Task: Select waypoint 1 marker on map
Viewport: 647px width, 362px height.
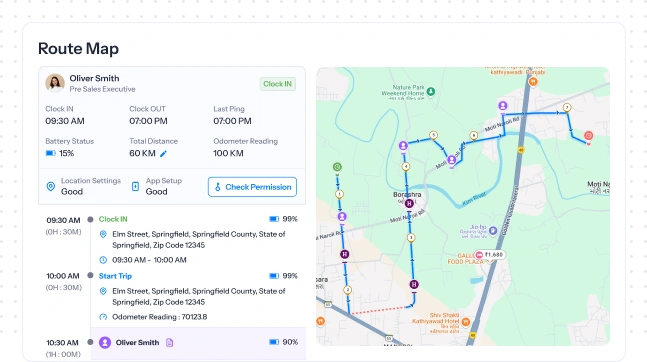Action: [x=339, y=194]
